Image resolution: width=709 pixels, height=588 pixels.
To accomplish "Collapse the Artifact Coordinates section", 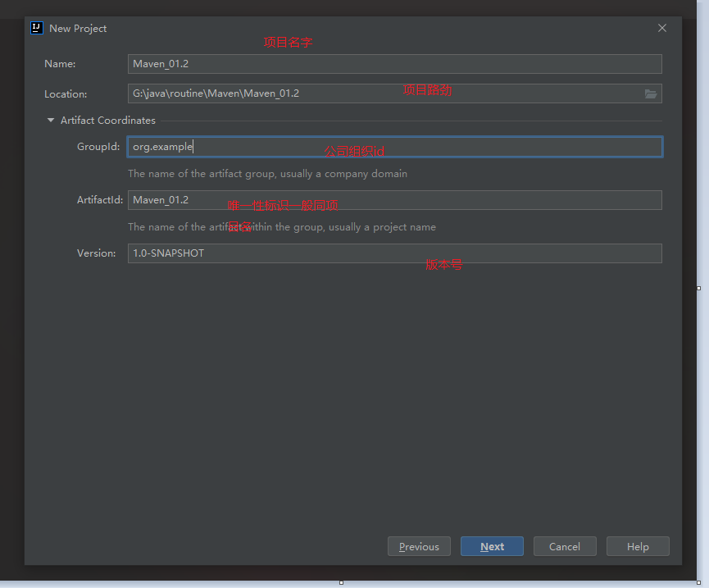I will pyautogui.click(x=51, y=121).
